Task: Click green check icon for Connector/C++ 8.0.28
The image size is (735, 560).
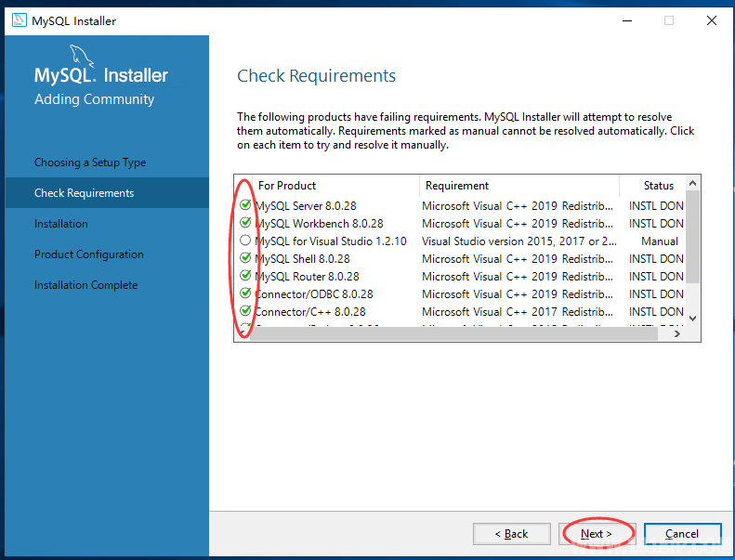Action: [245, 311]
